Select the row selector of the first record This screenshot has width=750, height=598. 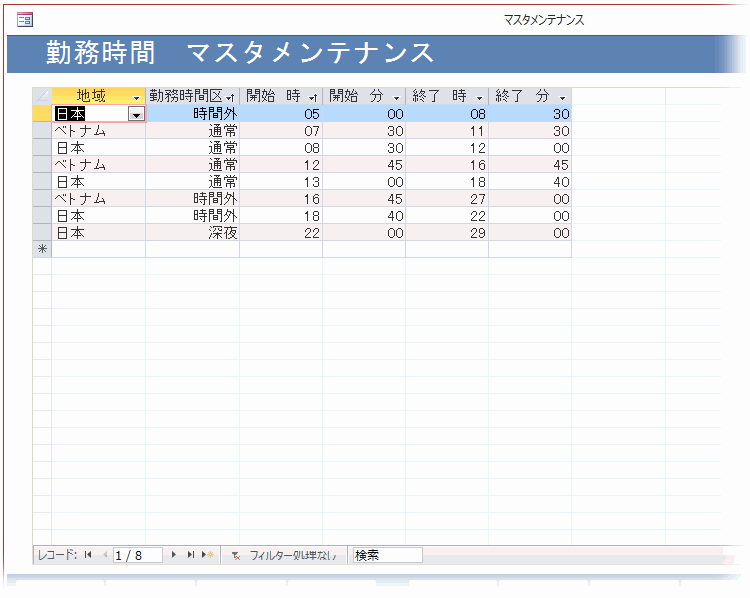pos(42,113)
